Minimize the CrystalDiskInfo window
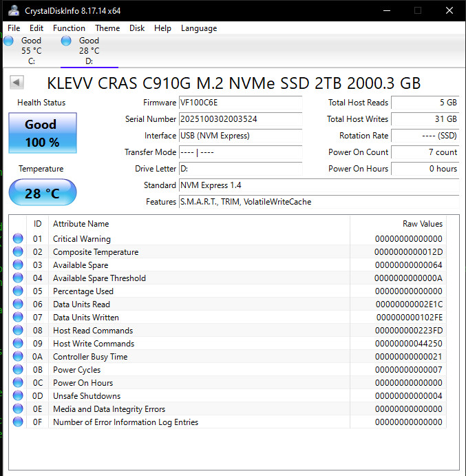 387,10
